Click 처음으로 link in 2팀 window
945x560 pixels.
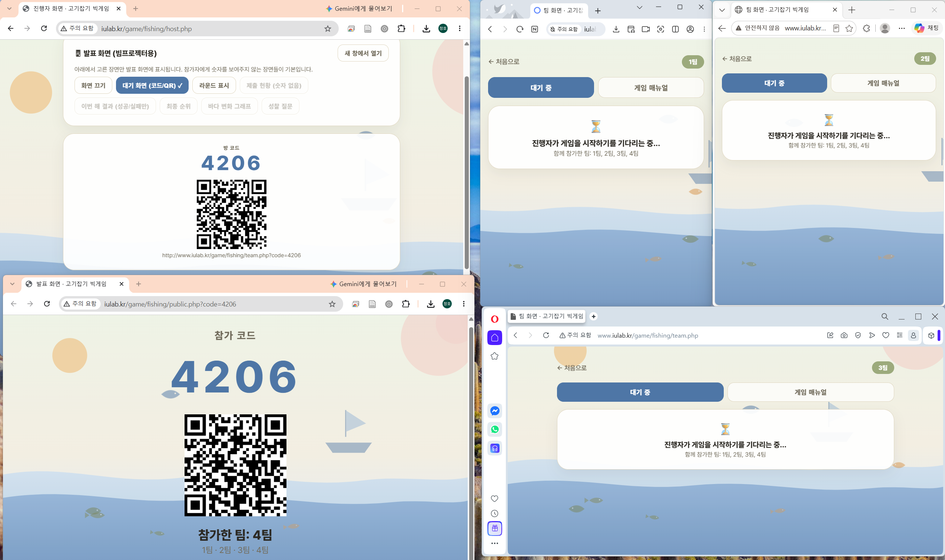737,59
